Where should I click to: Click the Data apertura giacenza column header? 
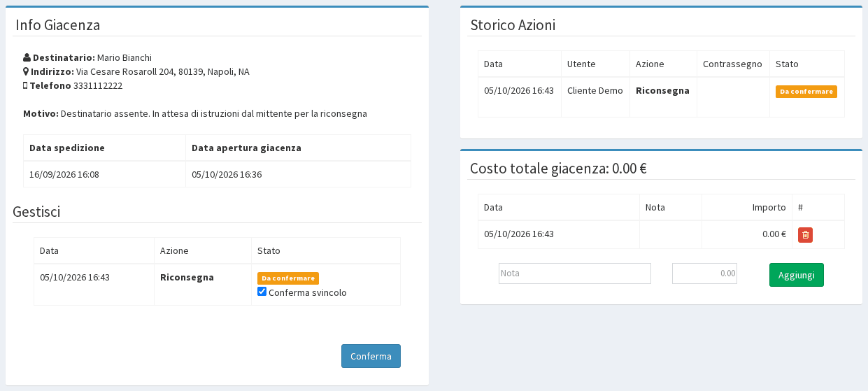click(x=246, y=148)
